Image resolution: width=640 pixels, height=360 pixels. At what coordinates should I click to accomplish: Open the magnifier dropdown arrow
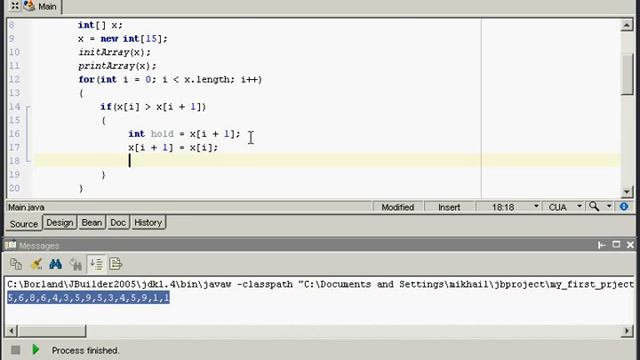tap(609, 207)
